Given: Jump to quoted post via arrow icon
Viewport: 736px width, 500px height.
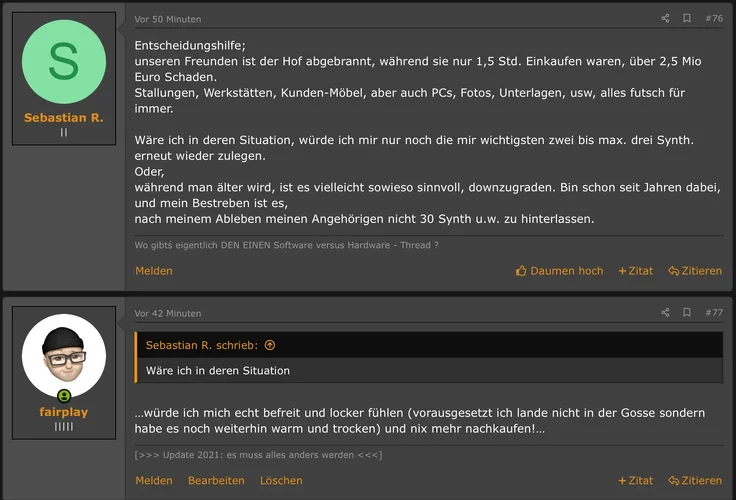Looking at the screenshot, I should click(270, 345).
